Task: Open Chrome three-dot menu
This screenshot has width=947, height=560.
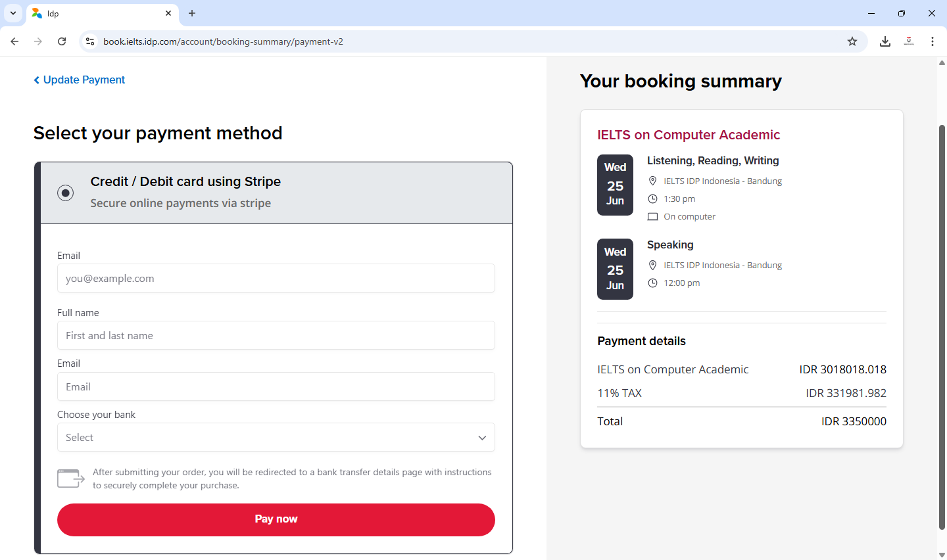Action: [933, 41]
